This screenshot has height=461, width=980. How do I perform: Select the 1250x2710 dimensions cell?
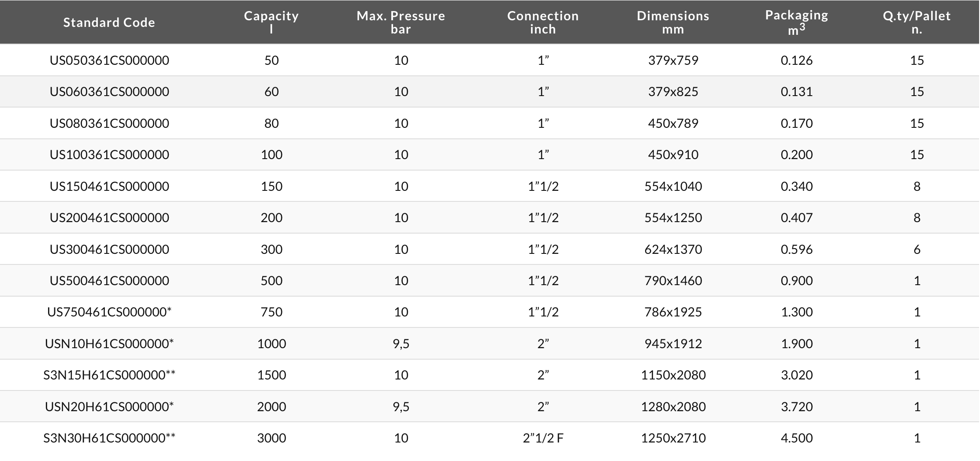tap(673, 438)
